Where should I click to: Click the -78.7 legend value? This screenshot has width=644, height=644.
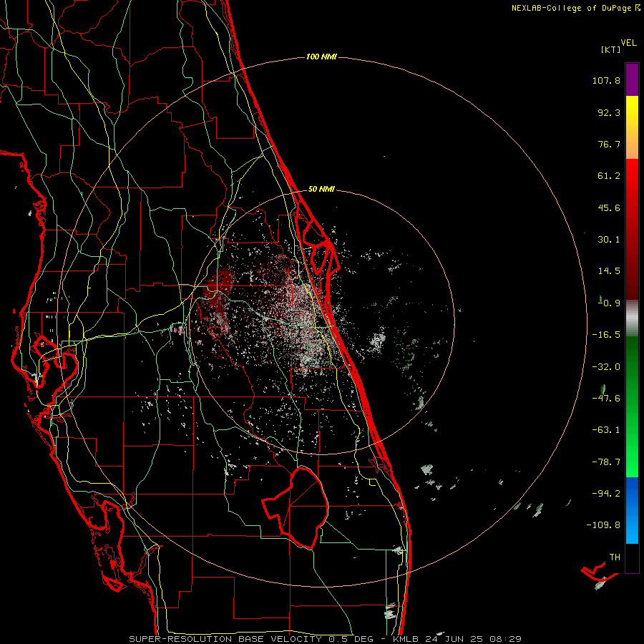[606, 462]
